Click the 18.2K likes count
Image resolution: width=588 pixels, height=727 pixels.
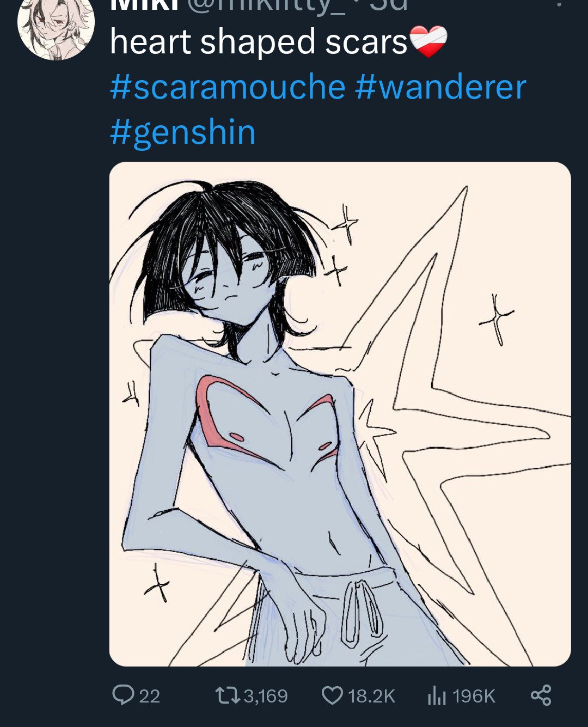tap(371, 696)
